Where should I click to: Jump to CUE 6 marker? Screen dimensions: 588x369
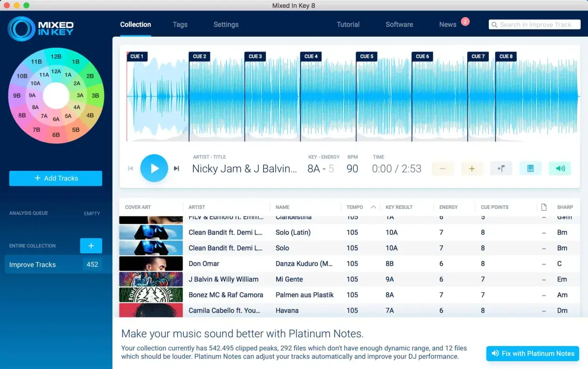(423, 56)
